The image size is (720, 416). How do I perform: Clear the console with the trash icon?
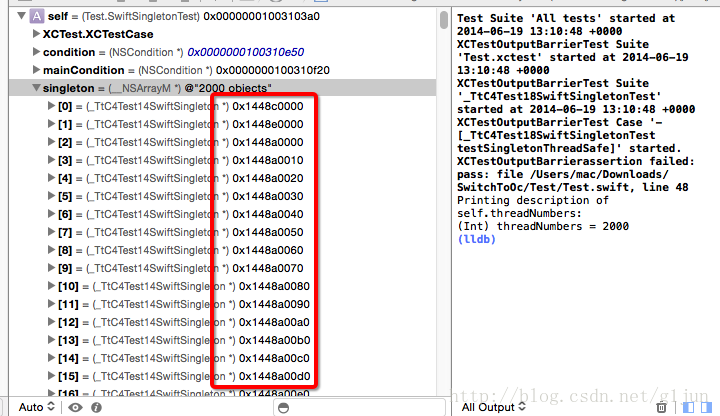[x=661, y=407]
